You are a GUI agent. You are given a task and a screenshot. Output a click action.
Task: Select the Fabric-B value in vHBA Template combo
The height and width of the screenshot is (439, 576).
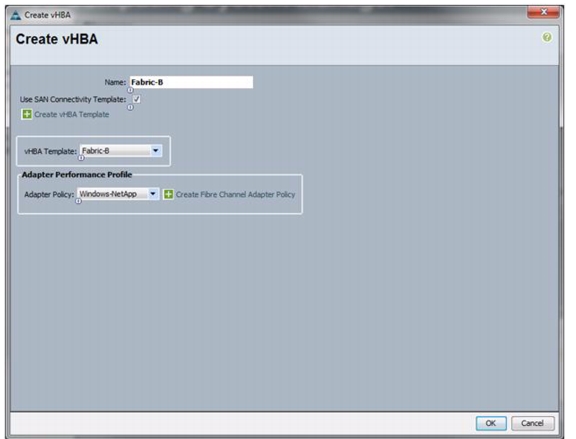(x=115, y=151)
